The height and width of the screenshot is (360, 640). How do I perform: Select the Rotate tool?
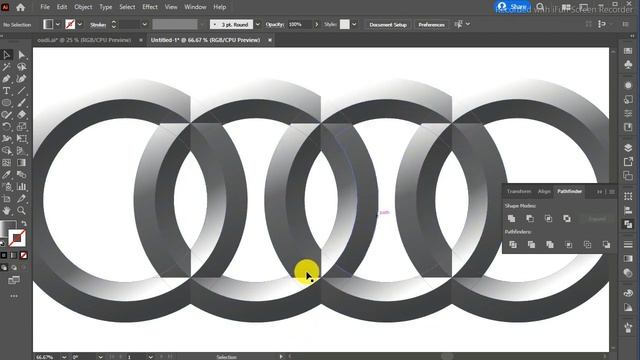pyautogui.click(x=7, y=127)
